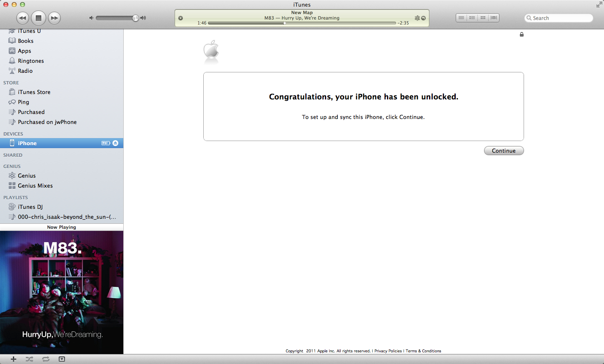Stop the current playback
The width and height of the screenshot is (604, 364).
point(38,18)
